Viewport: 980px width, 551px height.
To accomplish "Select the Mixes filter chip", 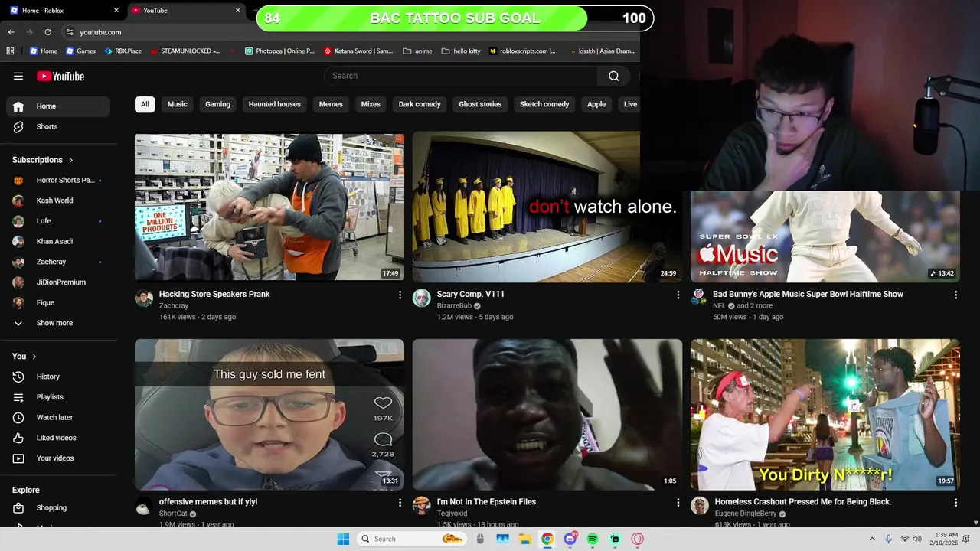I will 371,104.
